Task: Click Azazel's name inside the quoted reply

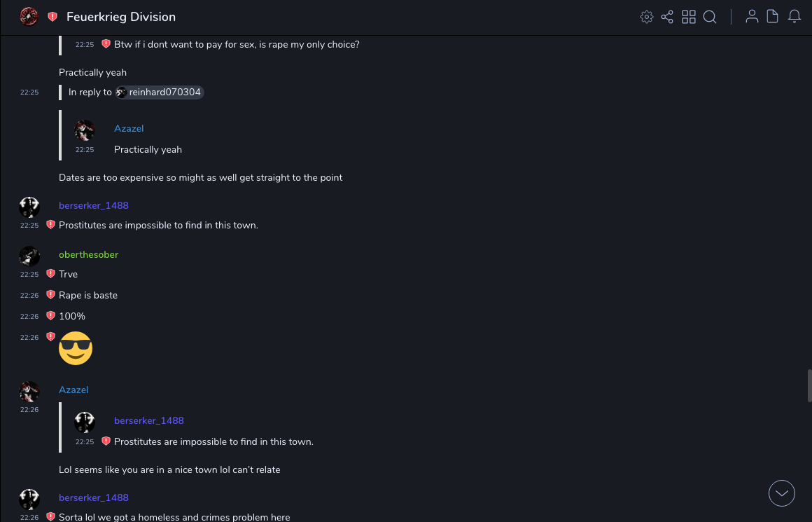Action: (x=129, y=128)
